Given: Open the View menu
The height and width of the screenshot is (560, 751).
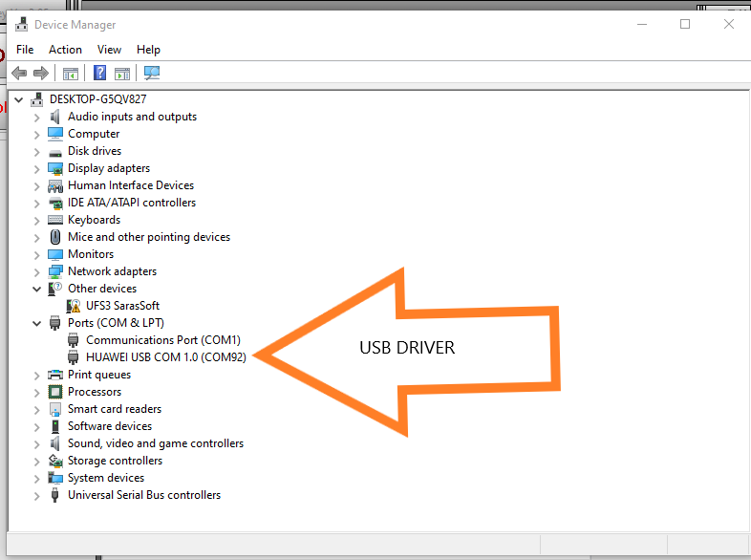Looking at the screenshot, I should tap(109, 50).
